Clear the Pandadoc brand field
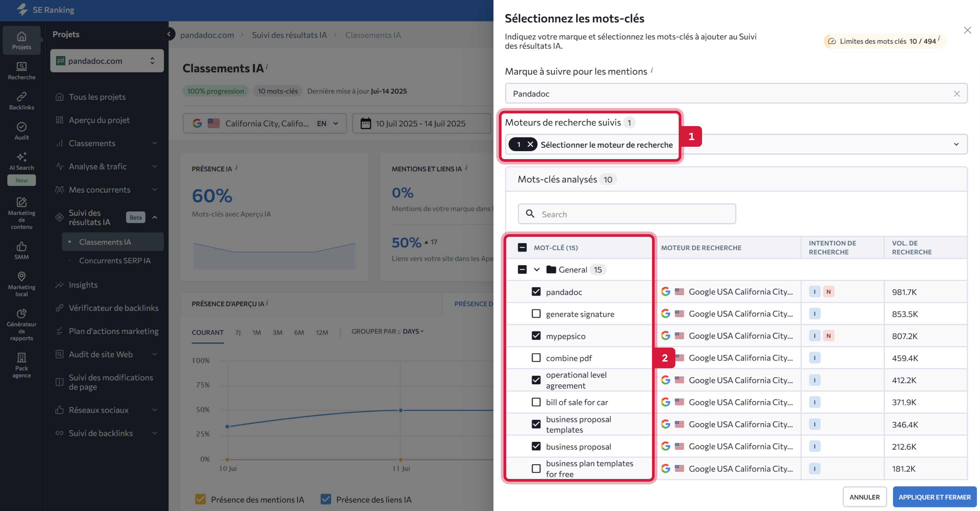 tap(956, 93)
